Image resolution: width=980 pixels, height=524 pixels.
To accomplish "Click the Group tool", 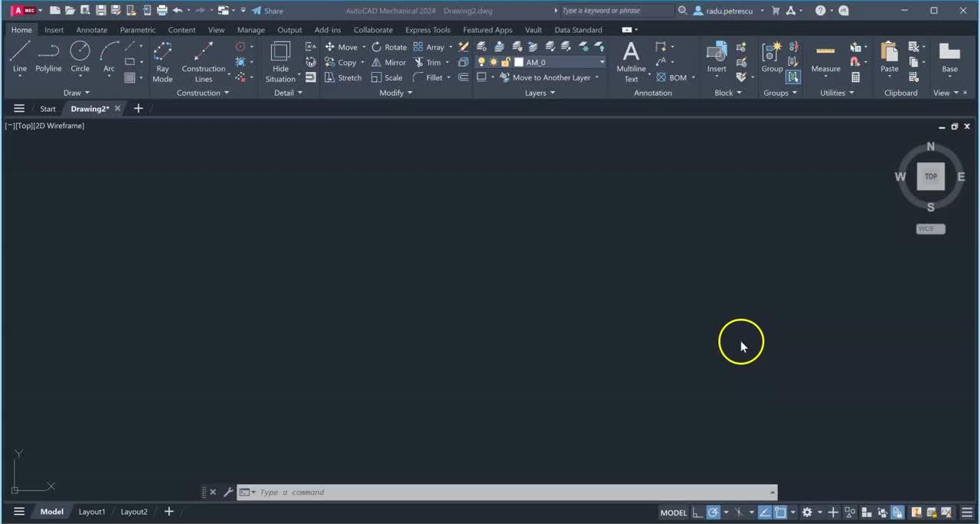I will click(772, 57).
